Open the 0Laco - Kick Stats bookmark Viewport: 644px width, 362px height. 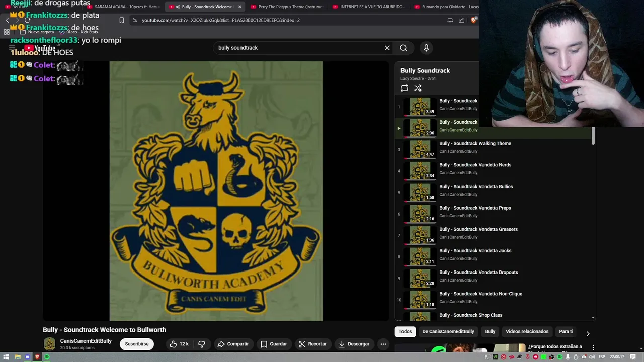(78, 32)
